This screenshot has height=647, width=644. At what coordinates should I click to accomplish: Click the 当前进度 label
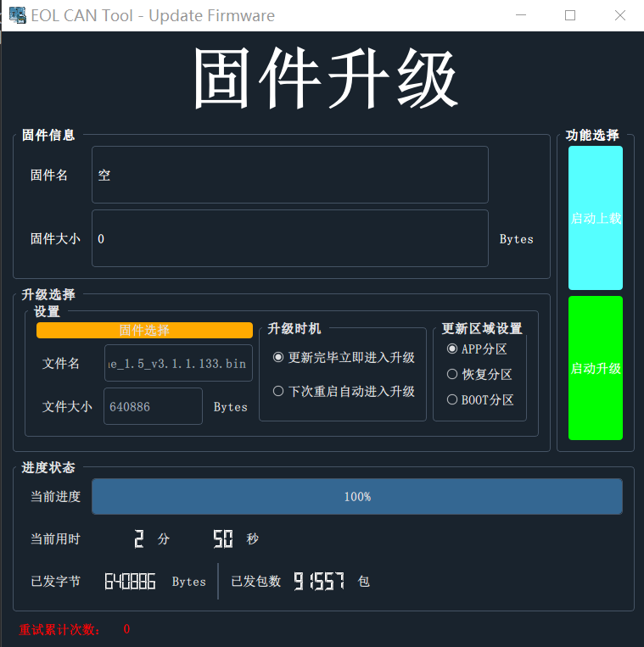pyautogui.click(x=55, y=497)
